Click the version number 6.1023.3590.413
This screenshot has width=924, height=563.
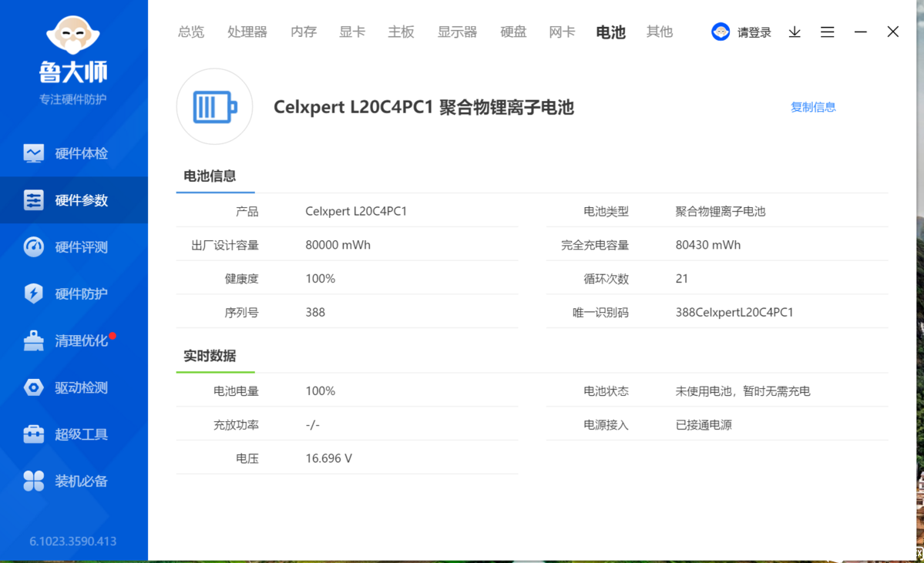(73, 541)
